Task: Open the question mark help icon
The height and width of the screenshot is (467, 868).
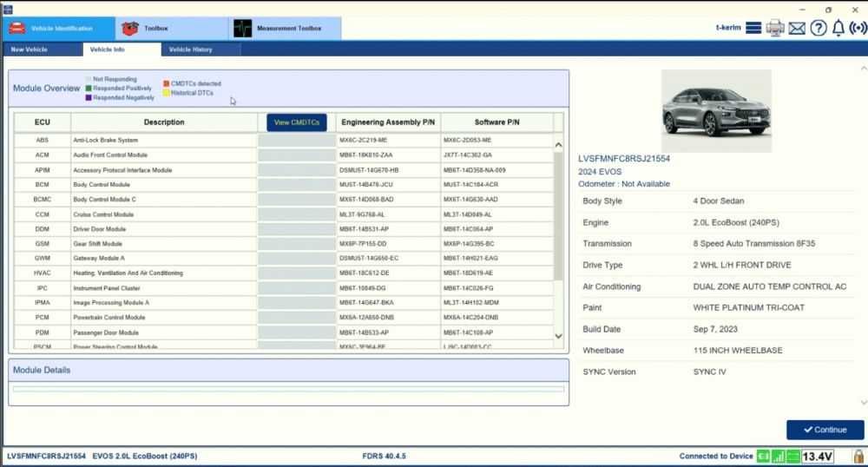Action: pos(819,28)
